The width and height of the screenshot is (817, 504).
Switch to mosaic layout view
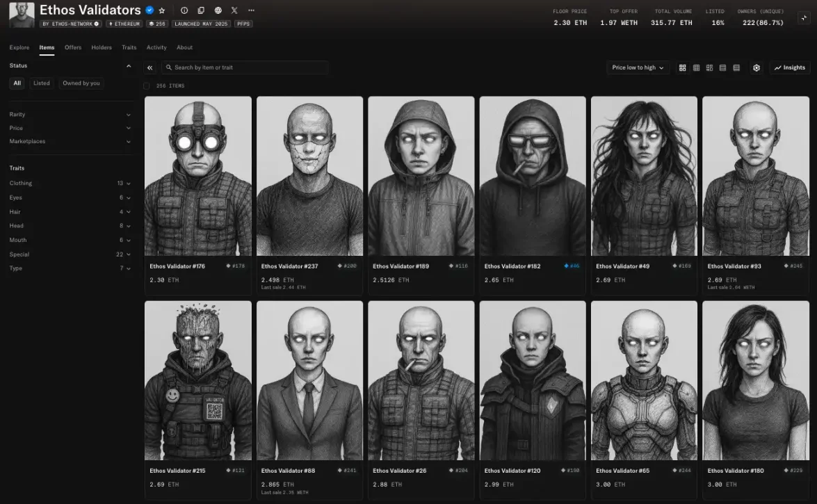click(709, 67)
